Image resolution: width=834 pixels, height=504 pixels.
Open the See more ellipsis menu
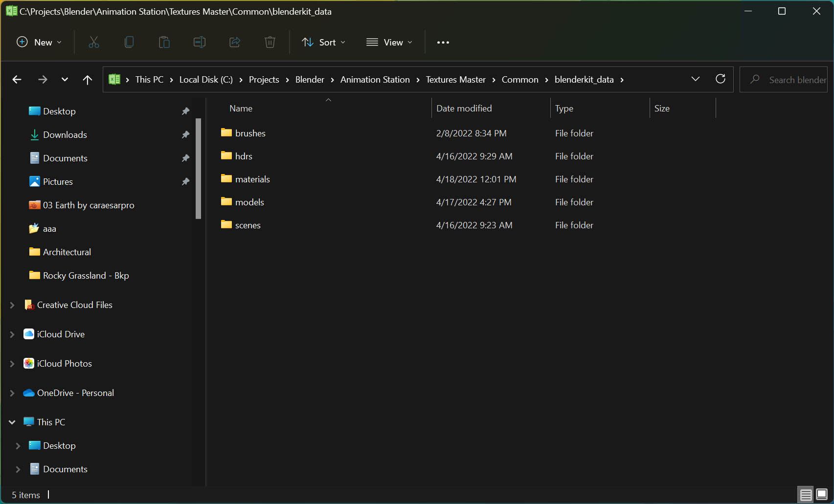[443, 42]
